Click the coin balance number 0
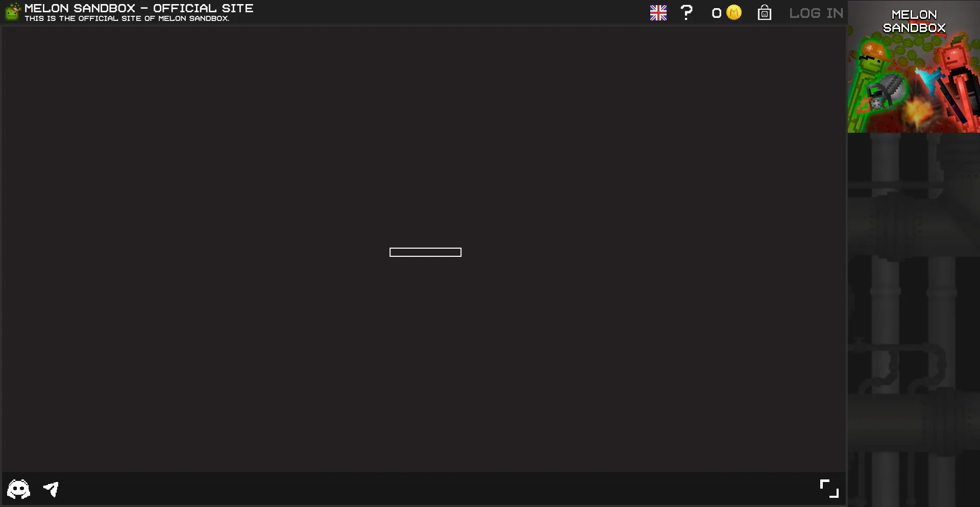The image size is (980, 507). [717, 13]
